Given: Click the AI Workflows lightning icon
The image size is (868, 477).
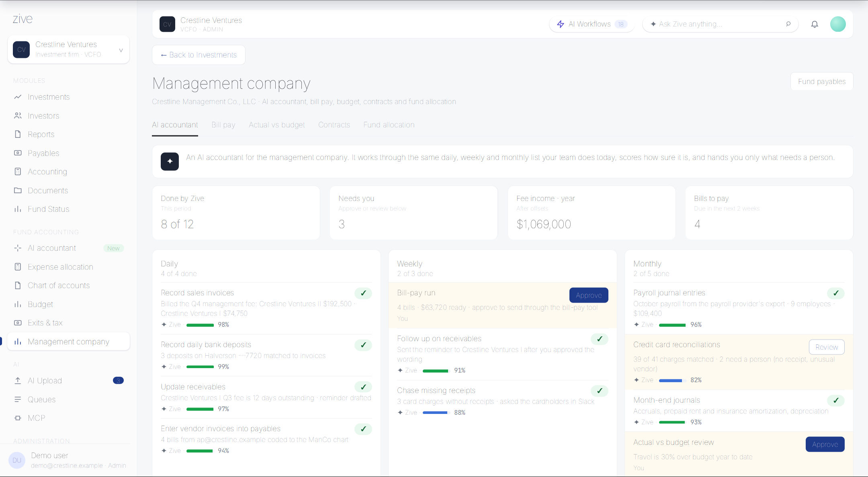Looking at the screenshot, I should [561, 24].
